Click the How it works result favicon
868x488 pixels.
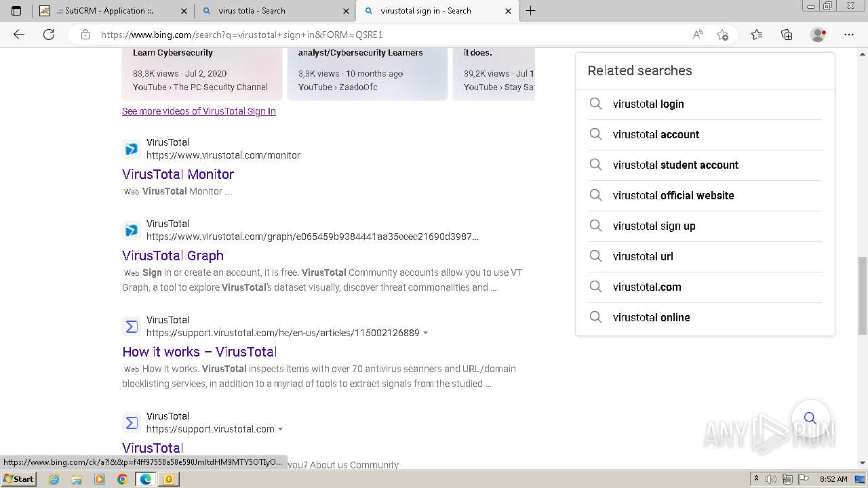tap(132, 326)
